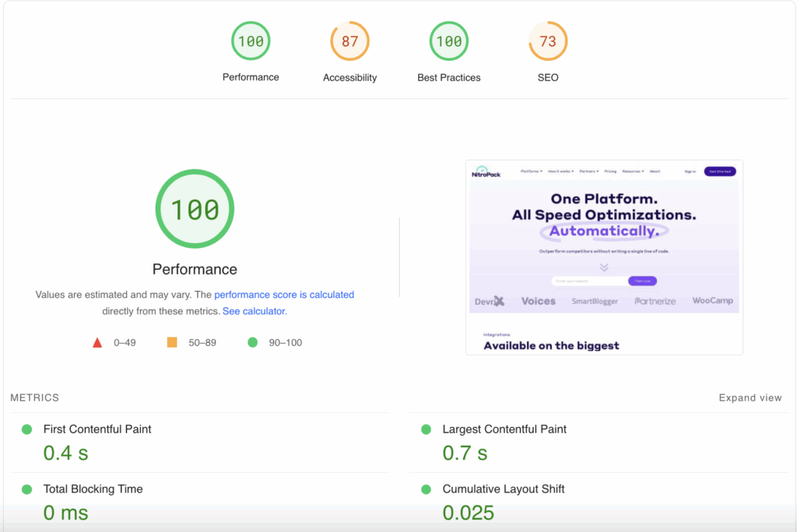Click the Cumulative Layout Shift metric label
Image resolution: width=797 pixels, height=532 pixels.
pos(504,489)
